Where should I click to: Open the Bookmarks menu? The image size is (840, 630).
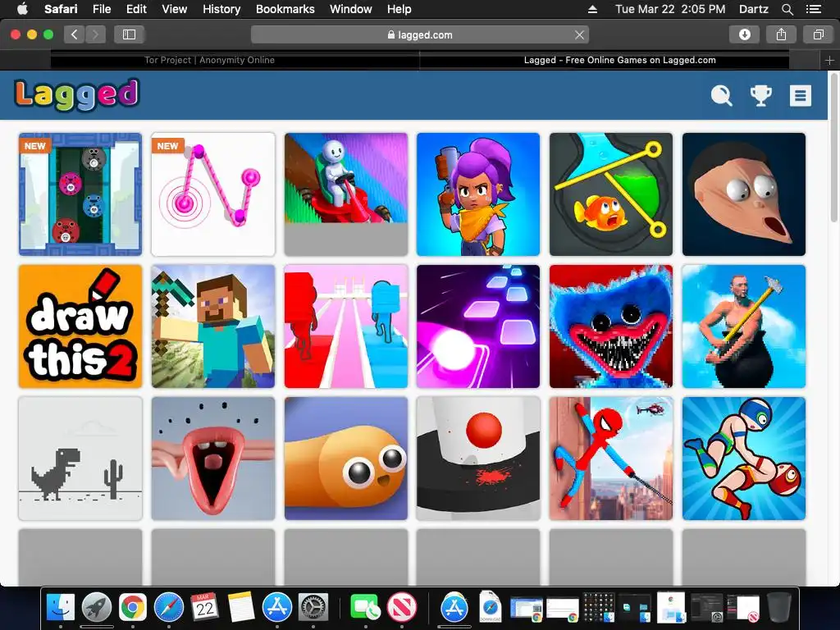pos(285,9)
